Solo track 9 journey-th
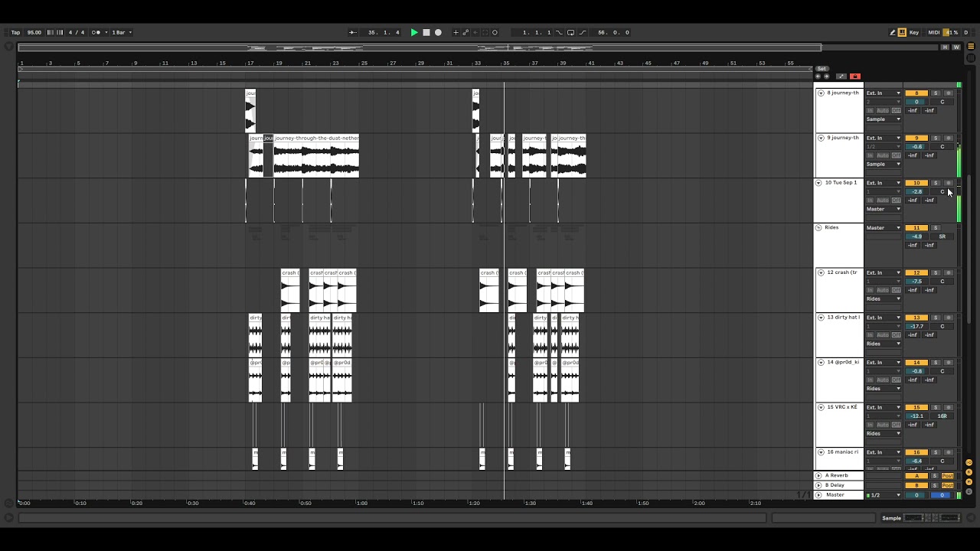The image size is (980, 551). (x=935, y=139)
